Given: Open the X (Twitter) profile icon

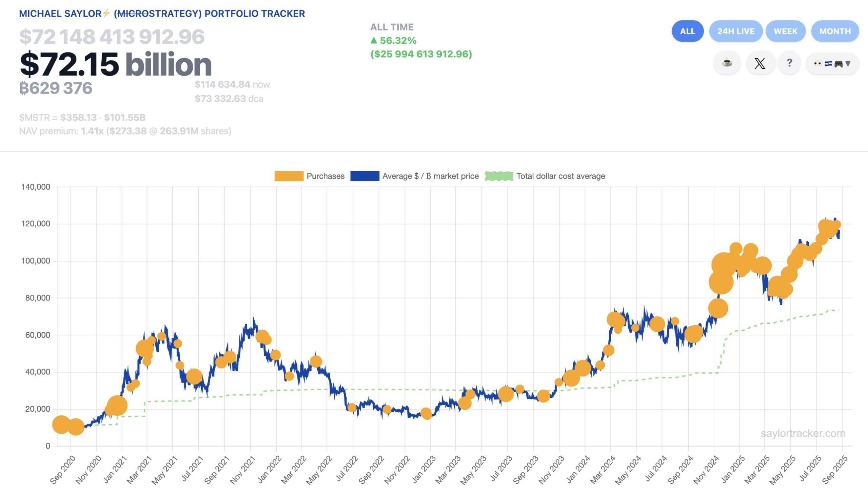Looking at the screenshot, I should click(761, 63).
